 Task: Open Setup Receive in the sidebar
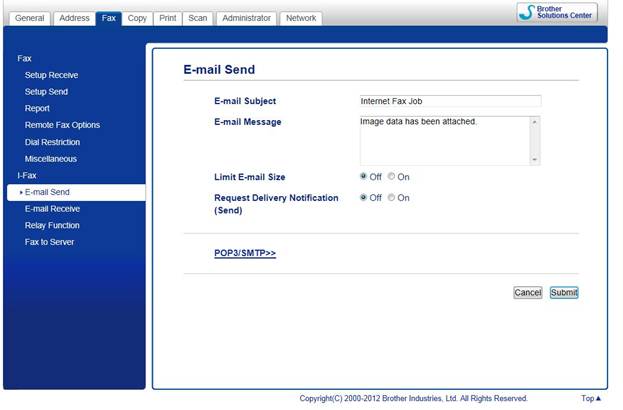[51, 75]
